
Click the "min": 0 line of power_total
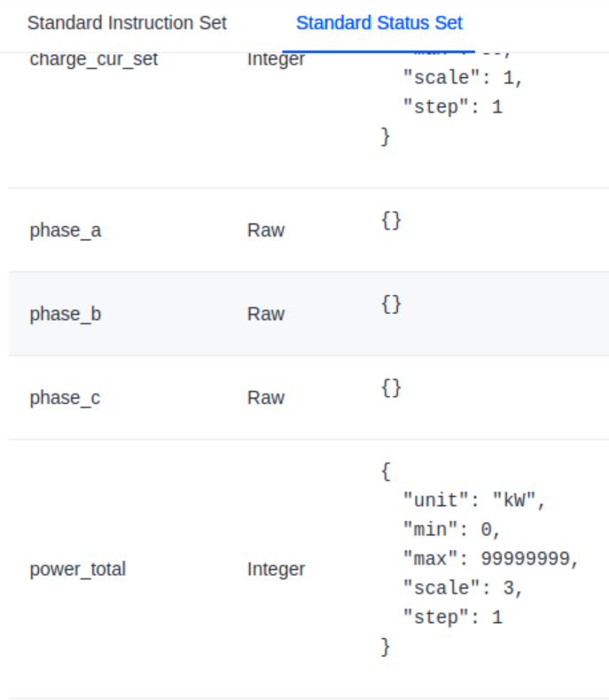coord(451,530)
